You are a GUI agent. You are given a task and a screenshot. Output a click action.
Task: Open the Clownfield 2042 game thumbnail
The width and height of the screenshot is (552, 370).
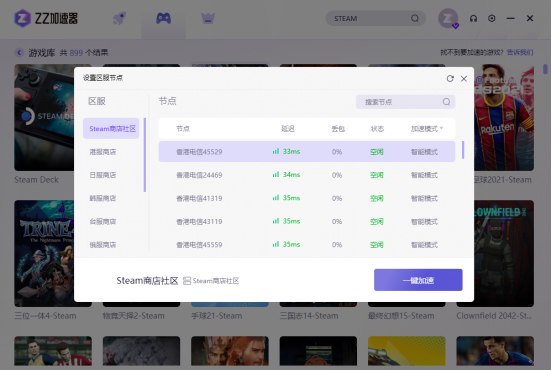(504, 253)
